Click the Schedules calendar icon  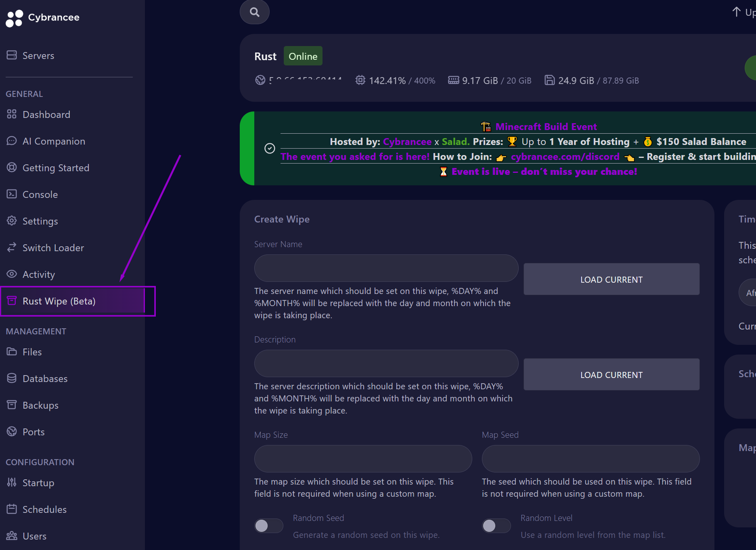[12, 509]
